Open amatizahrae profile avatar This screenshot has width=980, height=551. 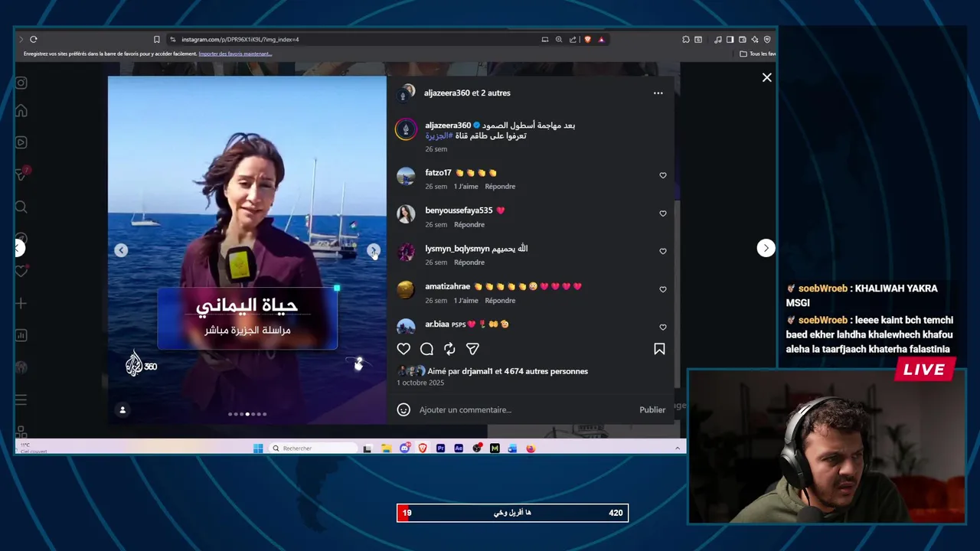[x=406, y=290]
